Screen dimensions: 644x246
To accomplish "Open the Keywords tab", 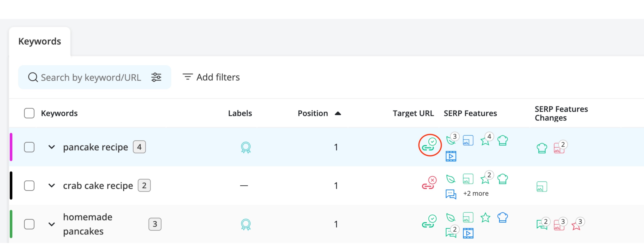I will 40,41.
